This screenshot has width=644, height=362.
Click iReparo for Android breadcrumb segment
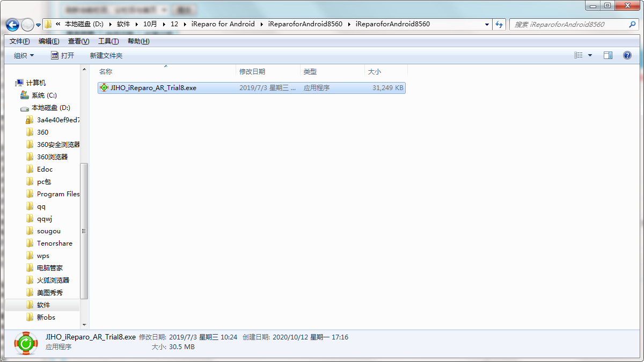[x=223, y=24]
